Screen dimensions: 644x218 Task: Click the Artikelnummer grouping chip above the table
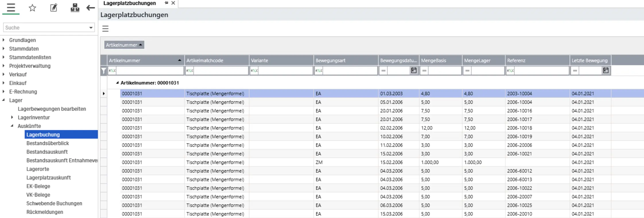pyautogui.click(x=124, y=45)
